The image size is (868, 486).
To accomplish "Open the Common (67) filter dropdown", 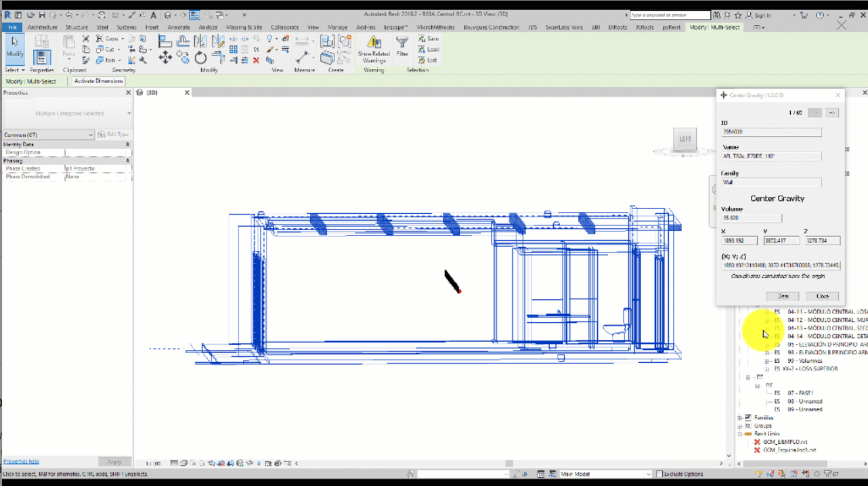I will pyautogui.click(x=48, y=135).
